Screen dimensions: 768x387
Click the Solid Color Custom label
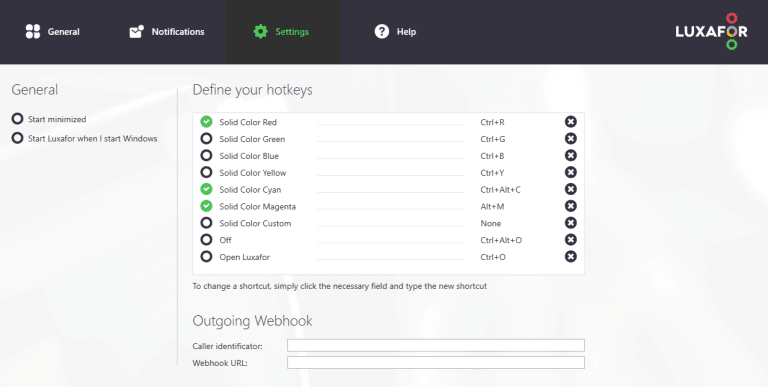tap(255, 223)
